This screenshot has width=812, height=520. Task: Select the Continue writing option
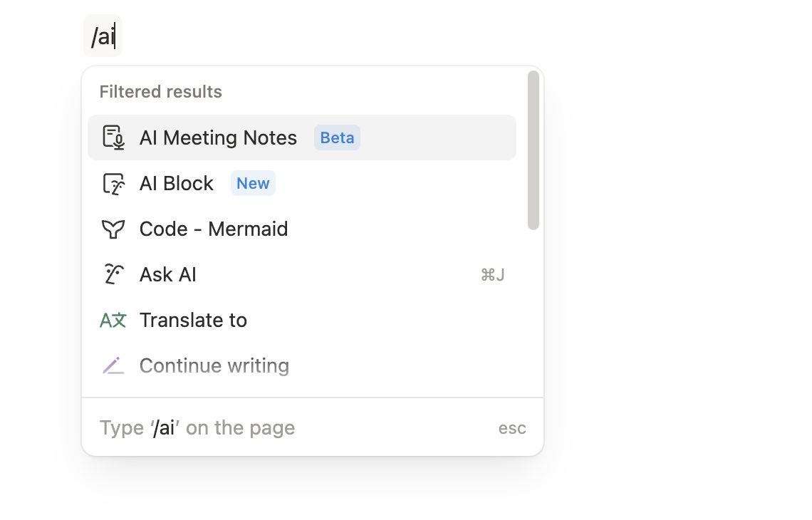214,366
